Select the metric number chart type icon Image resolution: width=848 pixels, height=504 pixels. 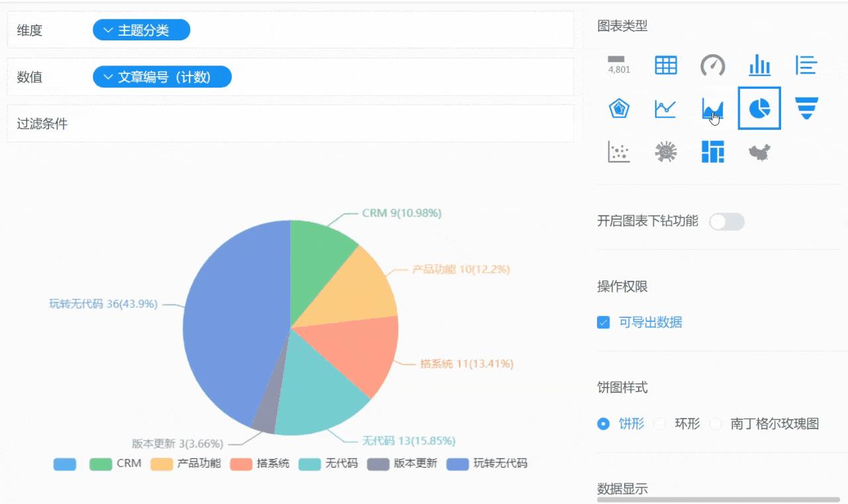tap(619, 65)
